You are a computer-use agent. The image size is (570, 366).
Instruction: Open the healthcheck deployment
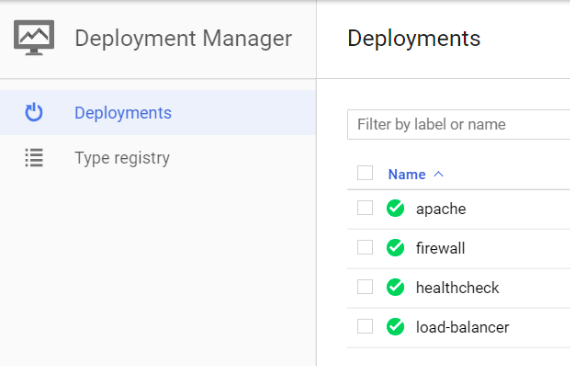click(457, 287)
